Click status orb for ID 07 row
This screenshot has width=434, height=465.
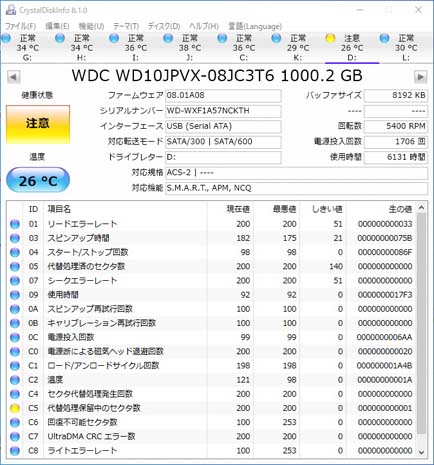pyautogui.click(x=15, y=281)
